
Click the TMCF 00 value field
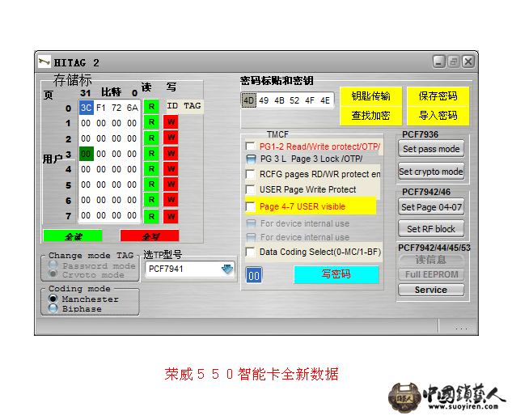coord(254,276)
